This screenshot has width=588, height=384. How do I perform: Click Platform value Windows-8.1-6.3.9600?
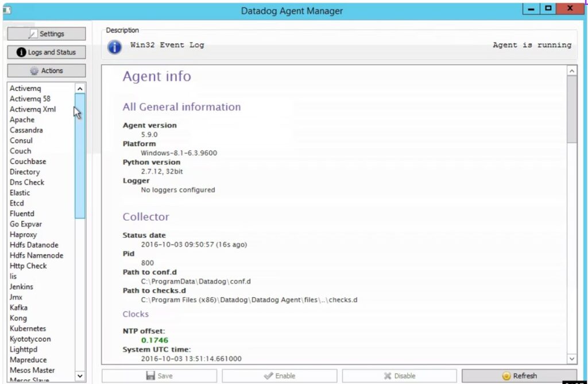[x=179, y=153]
